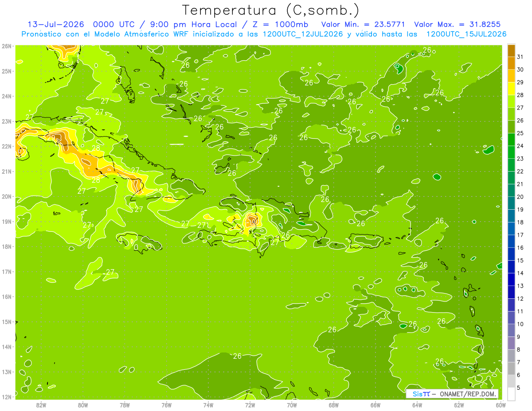532x411 pixels.
Task: Click the 74W longitude axis label
Action: point(208,405)
